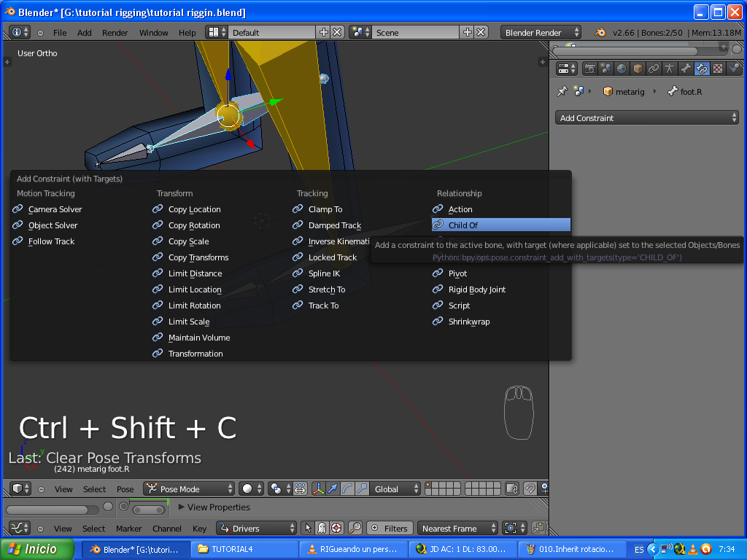Open the Bone Constraints tab
The width and height of the screenshot is (747, 560).
[x=702, y=69]
